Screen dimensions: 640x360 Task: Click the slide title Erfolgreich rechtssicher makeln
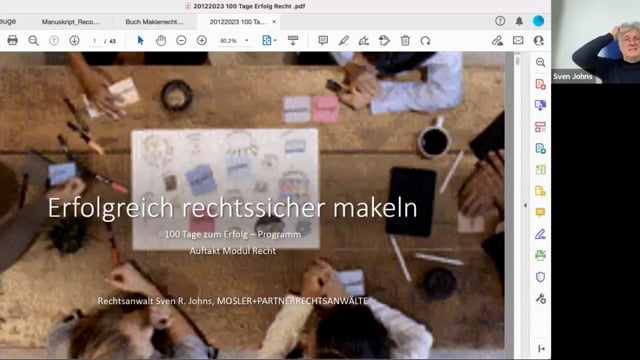[x=233, y=208]
